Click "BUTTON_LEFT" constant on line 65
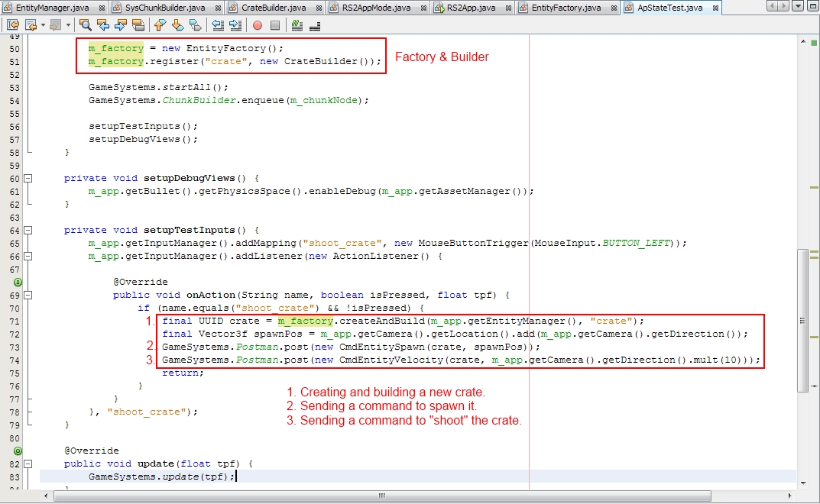This screenshot has height=504, width=820. coord(636,243)
